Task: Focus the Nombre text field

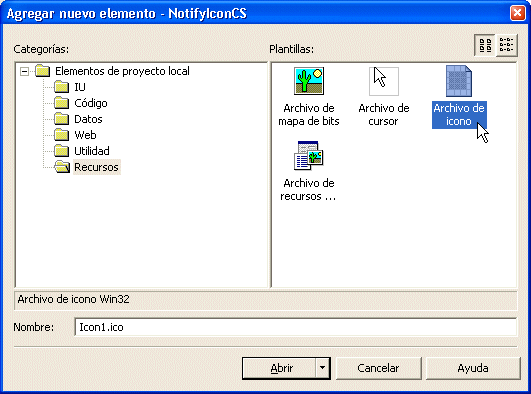Action: point(295,327)
